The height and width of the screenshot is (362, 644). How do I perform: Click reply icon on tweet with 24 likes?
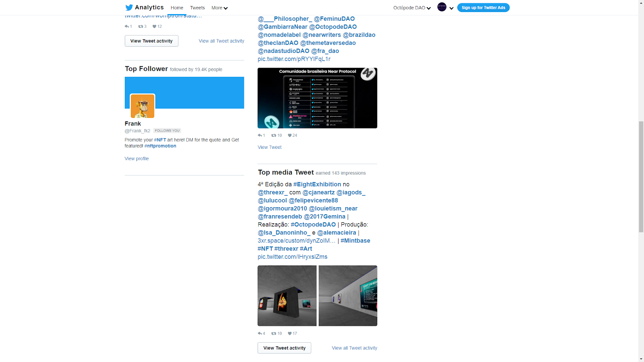coord(260,136)
